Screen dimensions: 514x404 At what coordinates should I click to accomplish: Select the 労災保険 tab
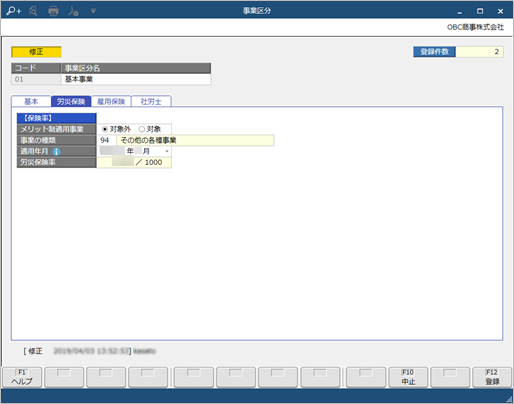click(x=71, y=101)
